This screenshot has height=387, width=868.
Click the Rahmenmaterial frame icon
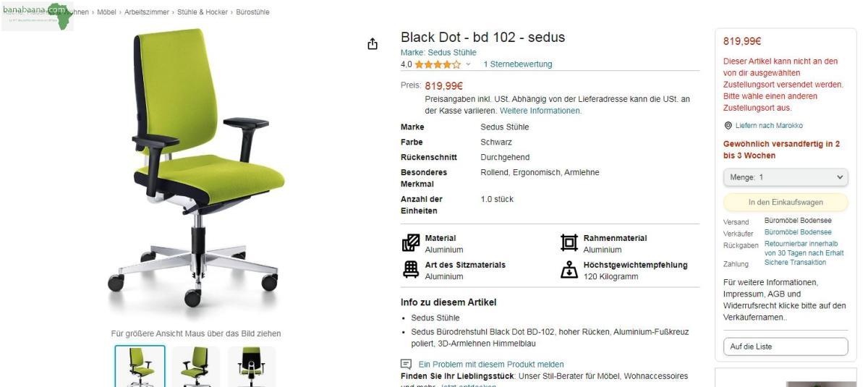click(x=569, y=243)
